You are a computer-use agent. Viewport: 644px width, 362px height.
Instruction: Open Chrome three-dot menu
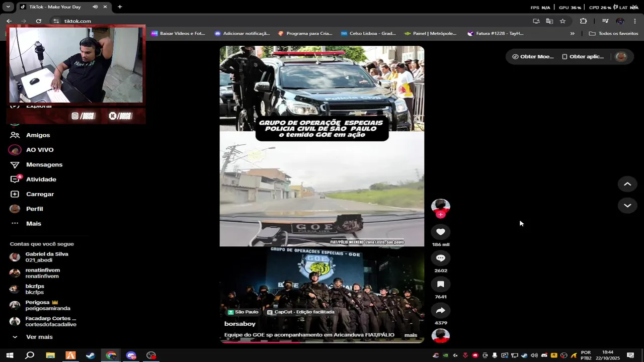coord(635,21)
